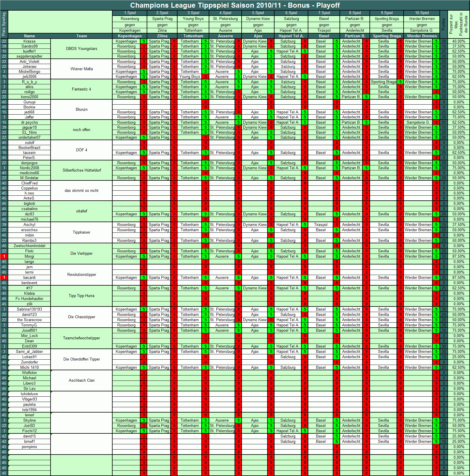This screenshot has width=470, height=476.
Task: Click team cell 'oitallef'
Action: 81,211
